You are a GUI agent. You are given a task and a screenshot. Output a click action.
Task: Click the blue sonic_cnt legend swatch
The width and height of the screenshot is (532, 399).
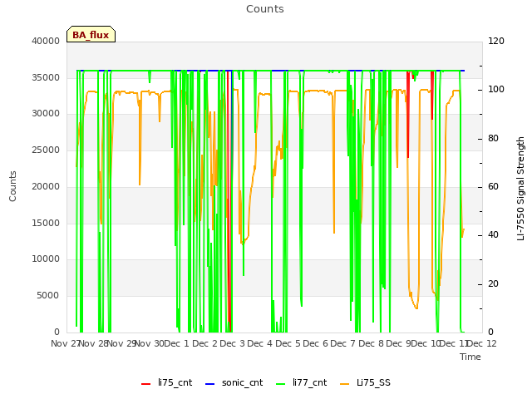pyautogui.click(x=210, y=384)
